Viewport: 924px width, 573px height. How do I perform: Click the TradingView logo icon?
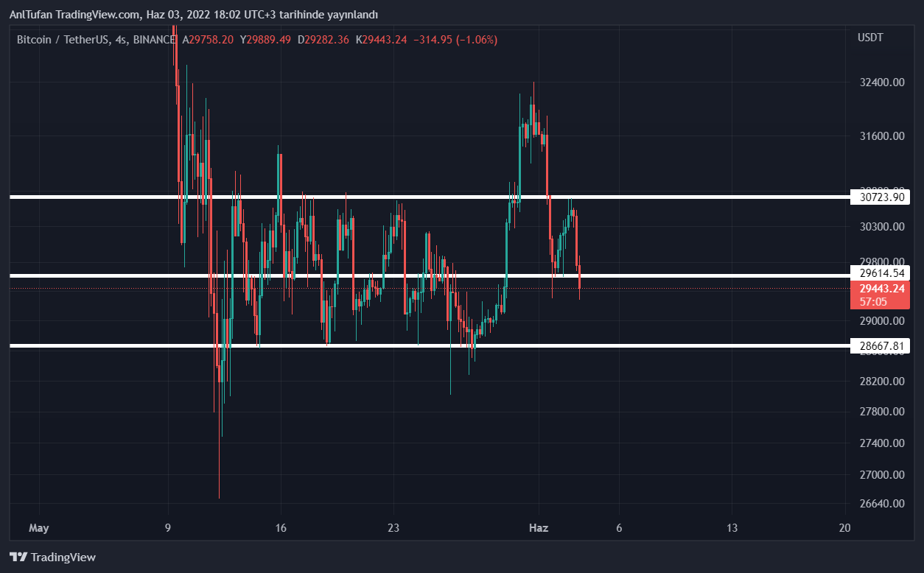(18, 558)
